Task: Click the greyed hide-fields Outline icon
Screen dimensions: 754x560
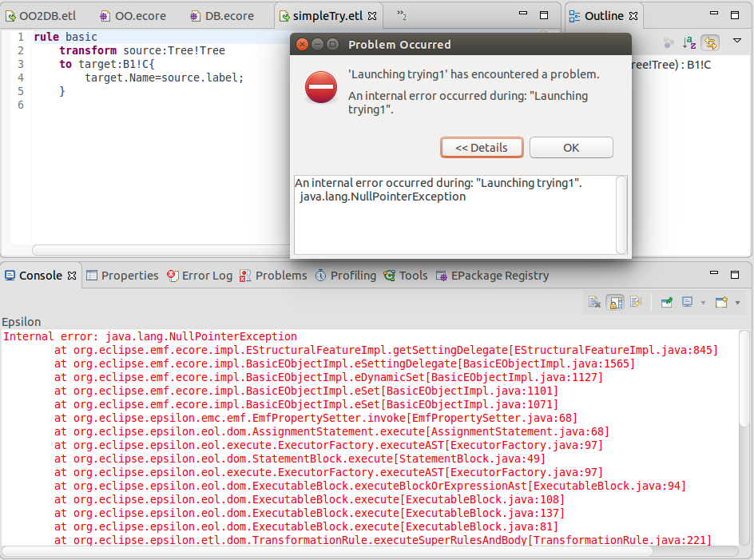Action: coord(669,43)
